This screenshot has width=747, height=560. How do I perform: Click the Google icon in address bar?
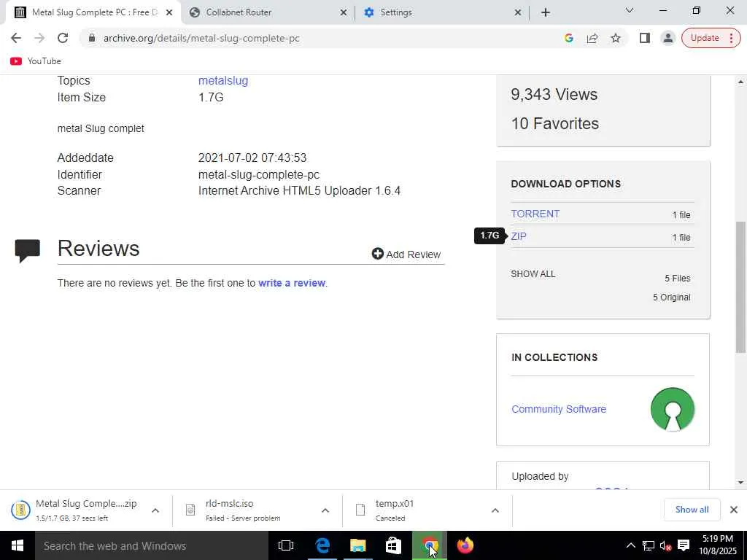tap(569, 38)
